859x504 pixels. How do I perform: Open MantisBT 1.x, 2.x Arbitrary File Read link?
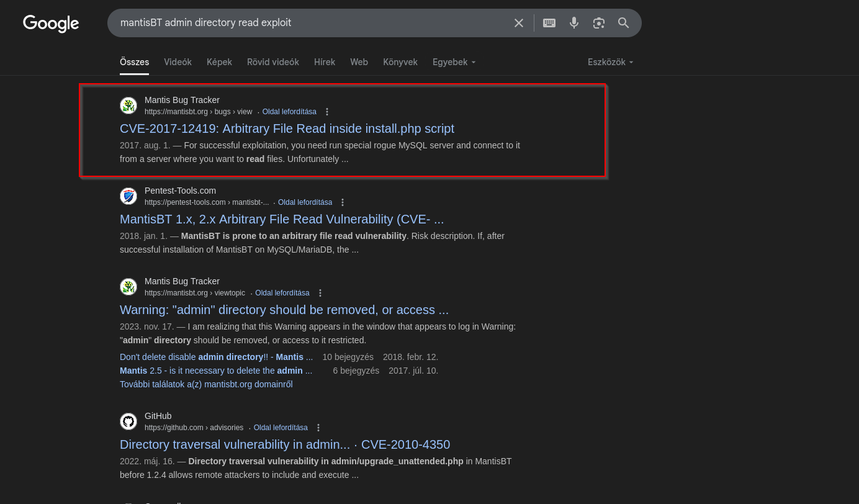(282, 219)
